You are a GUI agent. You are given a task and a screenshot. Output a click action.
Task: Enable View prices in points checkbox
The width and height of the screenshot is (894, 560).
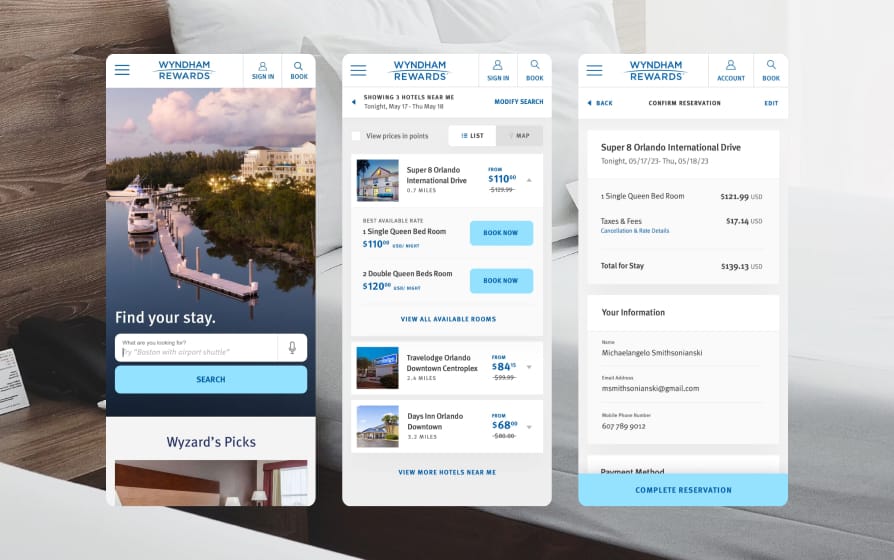click(x=356, y=136)
